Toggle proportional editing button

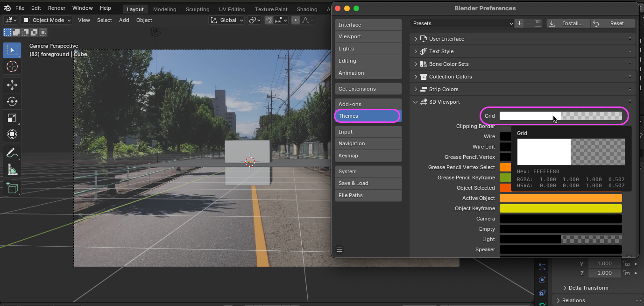coord(296,20)
